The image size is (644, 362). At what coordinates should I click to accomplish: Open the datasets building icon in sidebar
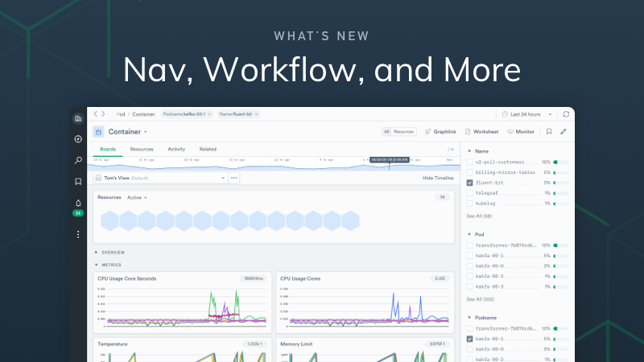78,118
